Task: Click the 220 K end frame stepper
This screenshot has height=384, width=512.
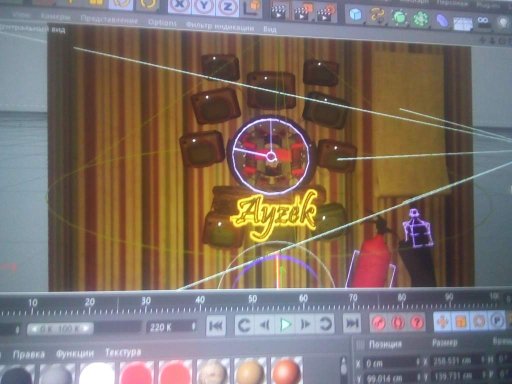Action: click(x=172, y=327)
